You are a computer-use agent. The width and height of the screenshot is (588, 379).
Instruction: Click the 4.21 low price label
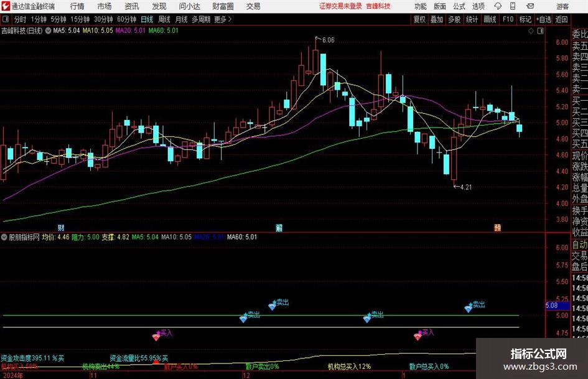coord(466,187)
